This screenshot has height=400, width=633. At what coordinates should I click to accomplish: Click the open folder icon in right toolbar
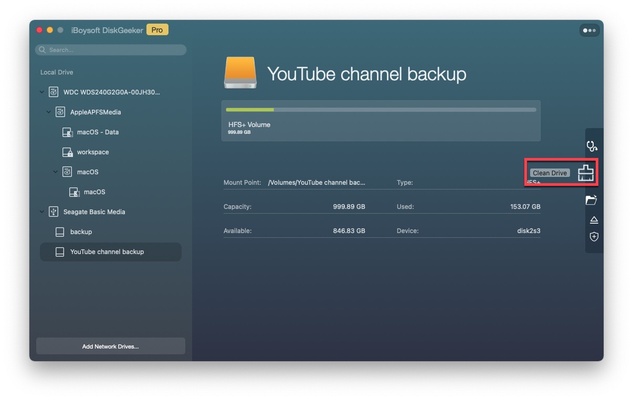click(592, 200)
